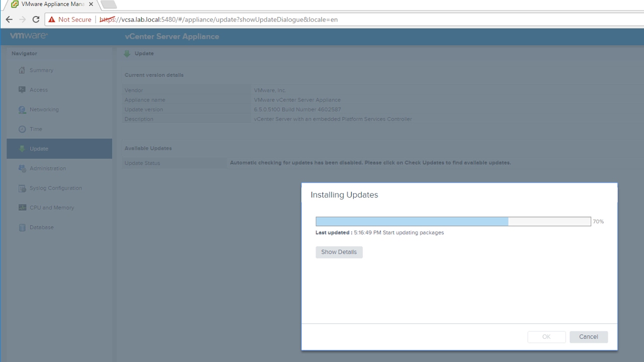Click the Appliance name row label
The width and height of the screenshot is (644, 362).
point(145,100)
